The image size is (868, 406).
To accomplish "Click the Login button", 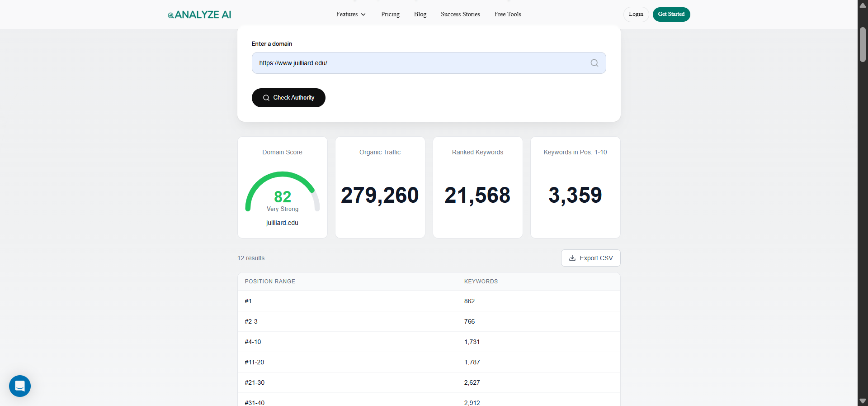I will [636, 14].
